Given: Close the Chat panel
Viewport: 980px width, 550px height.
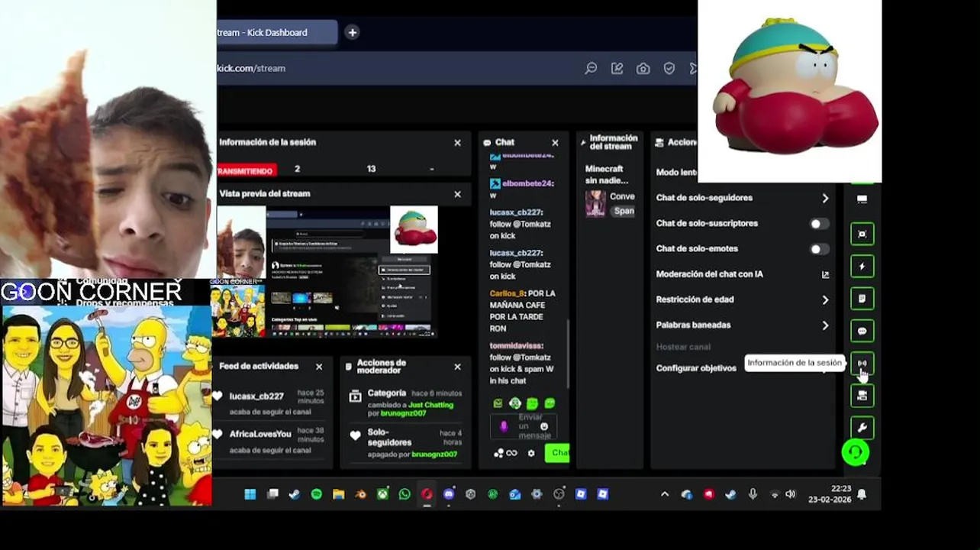Looking at the screenshot, I should [x=555, y=143].
